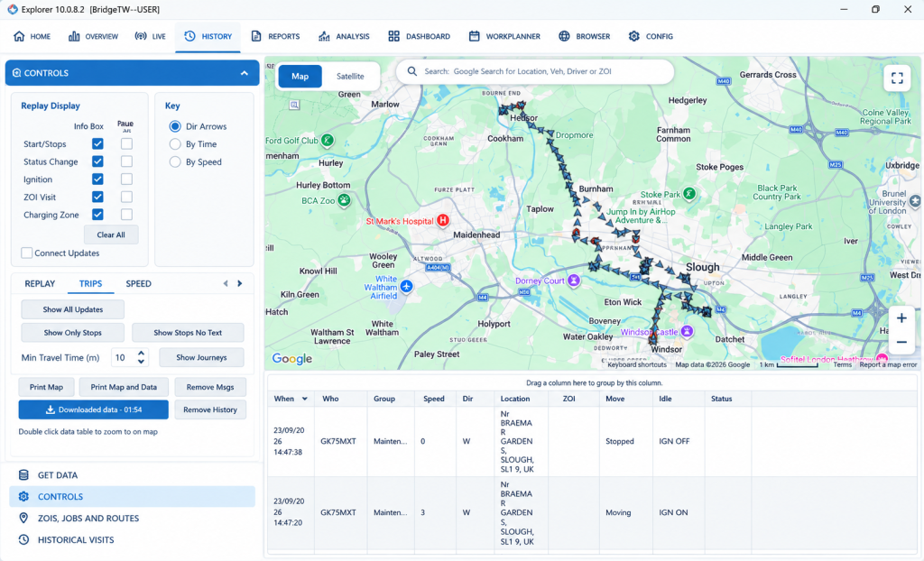Uncheck Status Change Info Box checkbox
Viewport: 924px width, 561px height.
[97, 161]
